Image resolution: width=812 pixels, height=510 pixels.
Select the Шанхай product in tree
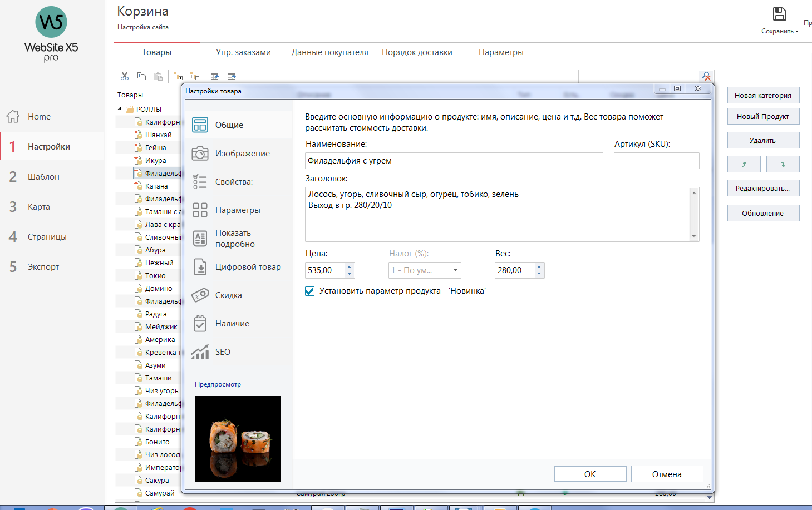pyautogui.click(x=158, y=135)
